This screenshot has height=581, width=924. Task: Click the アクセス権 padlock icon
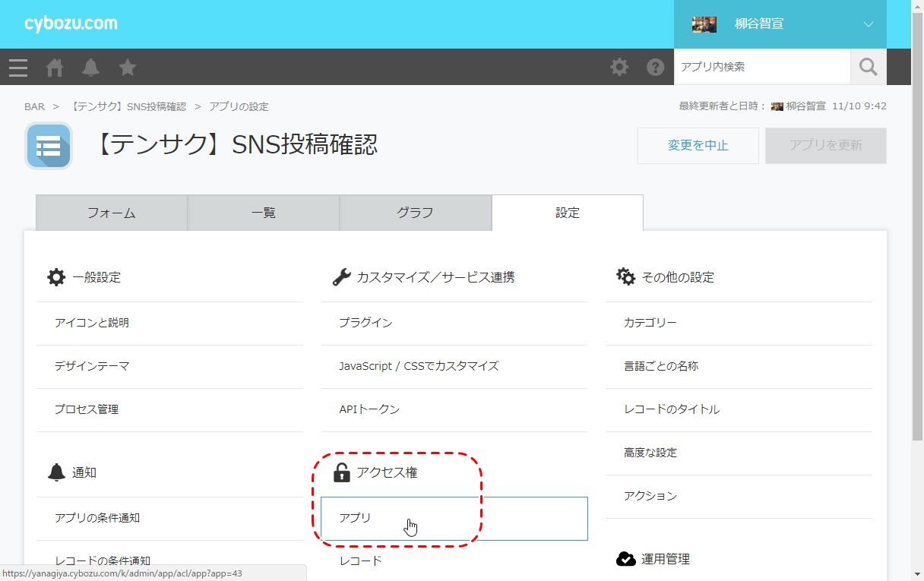click(341, 472)
